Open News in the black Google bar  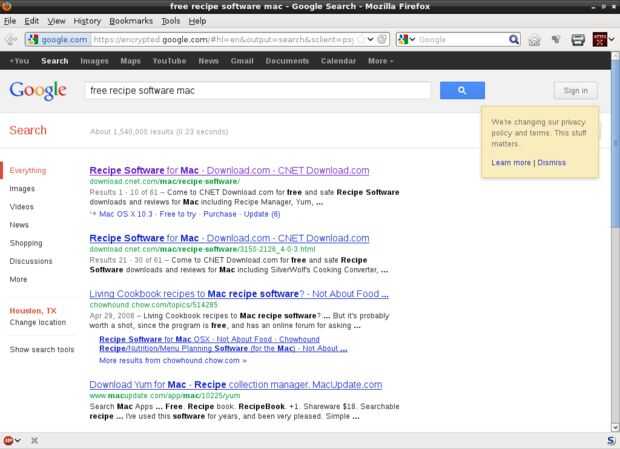(x=208, y=61)
